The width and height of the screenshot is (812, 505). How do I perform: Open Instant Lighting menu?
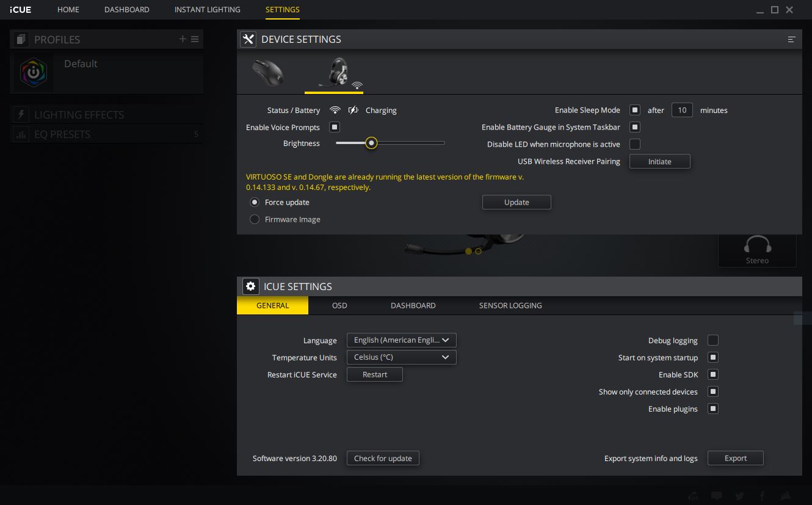[x=208, y=10]
